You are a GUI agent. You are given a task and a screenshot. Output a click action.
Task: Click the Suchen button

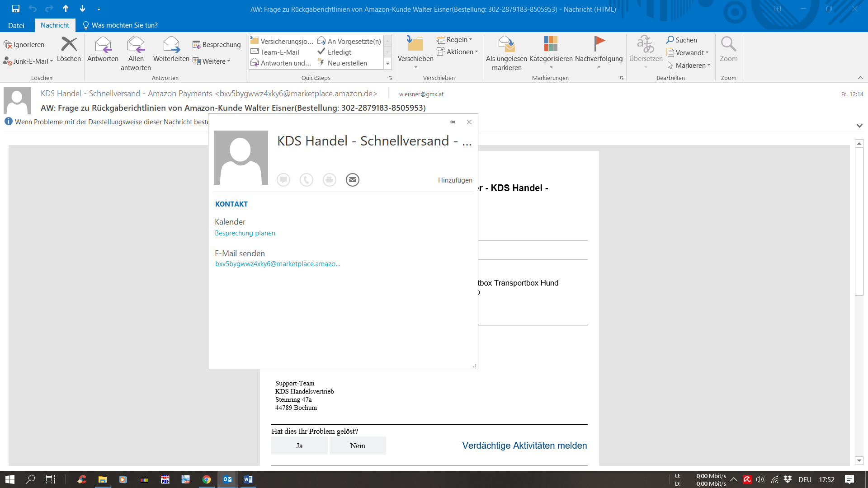[682, 40]
